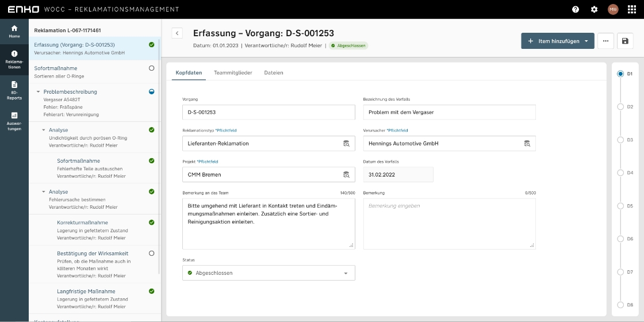644x322 pixels.
Task: Click the Vorgang input field
Action: pos(269,112)
